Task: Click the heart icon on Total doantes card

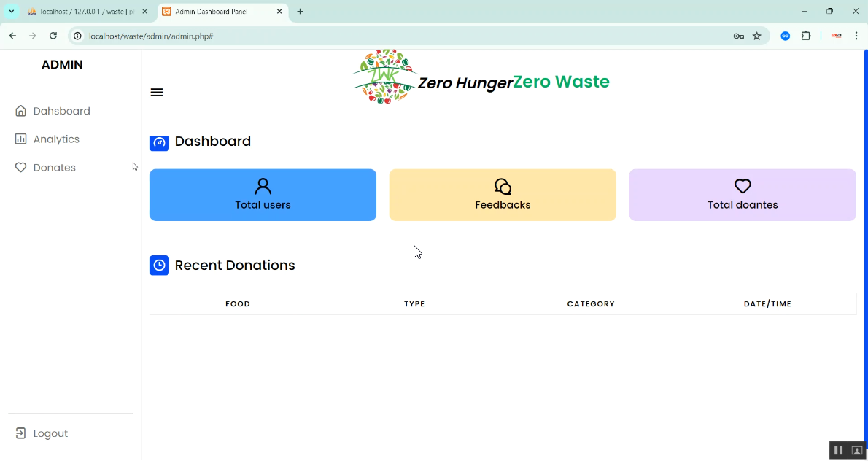Action: click(x=743, y=186)
